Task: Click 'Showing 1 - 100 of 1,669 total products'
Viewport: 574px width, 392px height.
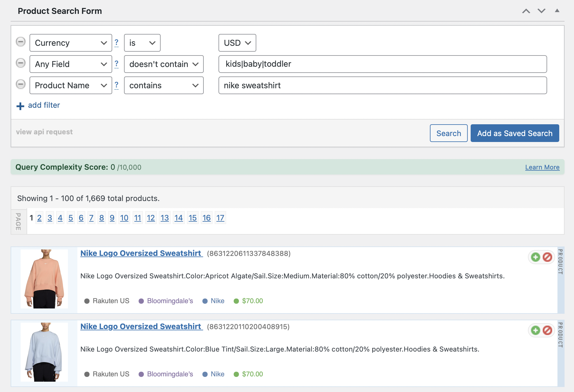Action: 88,198
